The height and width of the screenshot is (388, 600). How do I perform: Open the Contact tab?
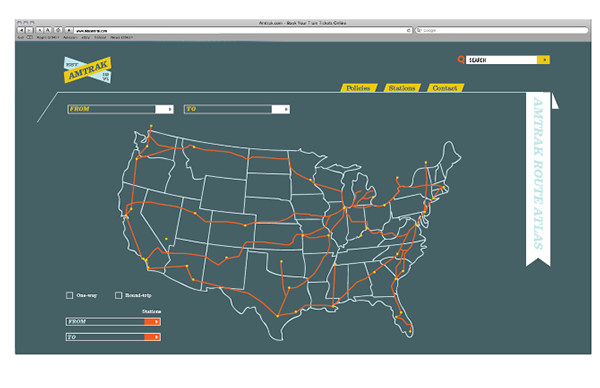click(x=445, y=88)
